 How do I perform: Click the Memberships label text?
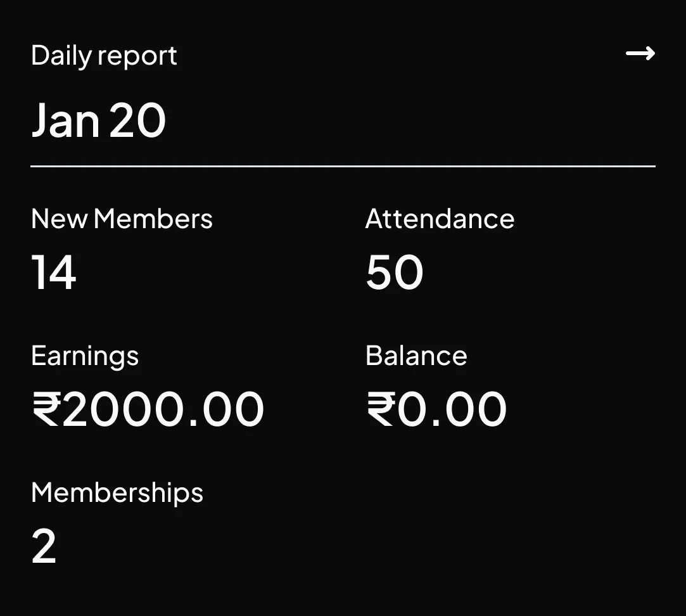tap(117, 492)
